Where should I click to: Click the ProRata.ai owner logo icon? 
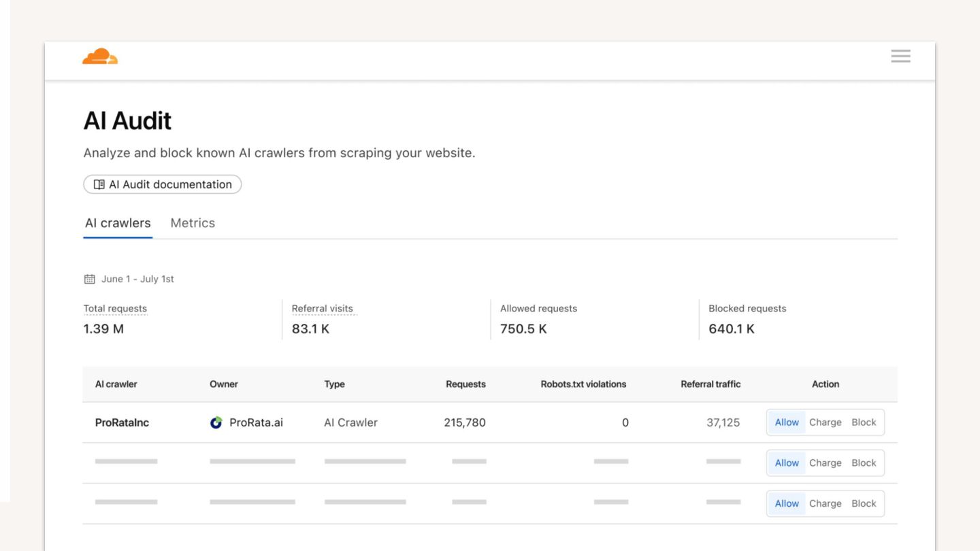(x=216, y=422)
